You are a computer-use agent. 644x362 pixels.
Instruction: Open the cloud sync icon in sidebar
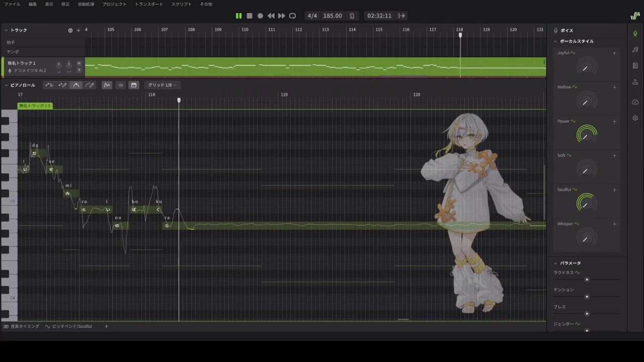coord(635,102)
